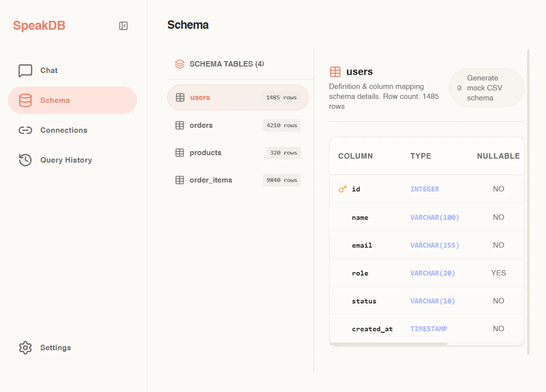Open Query History page
The height and width of the screenshot is (392, 546).
coord(72,160)
